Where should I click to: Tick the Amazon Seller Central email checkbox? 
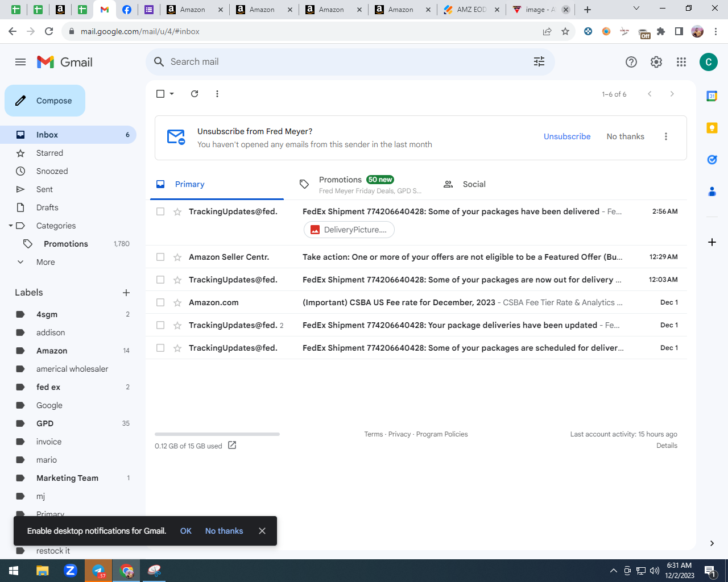(x=160, y=257)
